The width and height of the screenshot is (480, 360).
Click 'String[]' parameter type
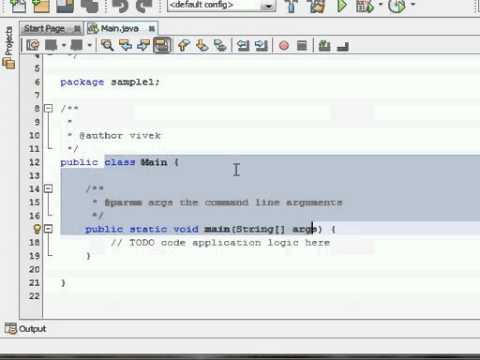click(261, 229)
